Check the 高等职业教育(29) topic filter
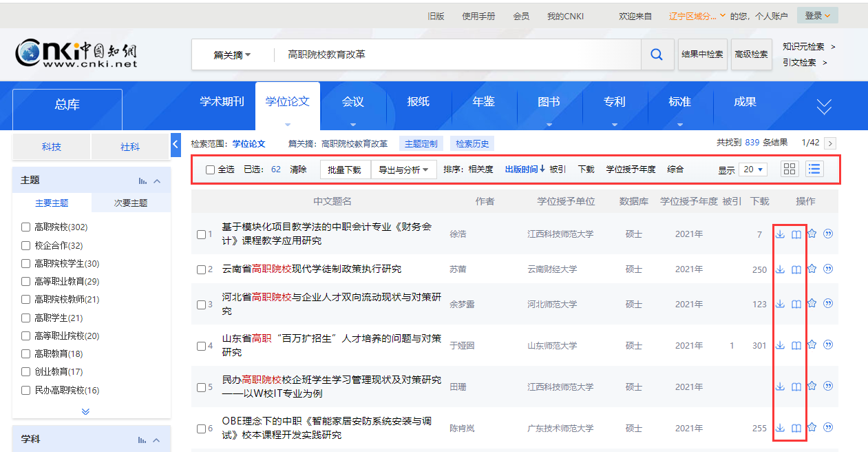The image size is (868, 452). (x=25, y=281)
